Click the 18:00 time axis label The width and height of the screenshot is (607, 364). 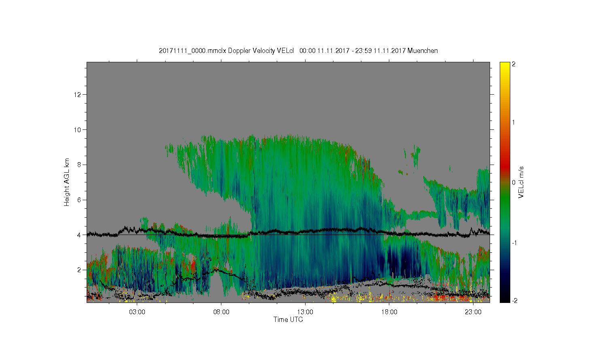point(389,312)
